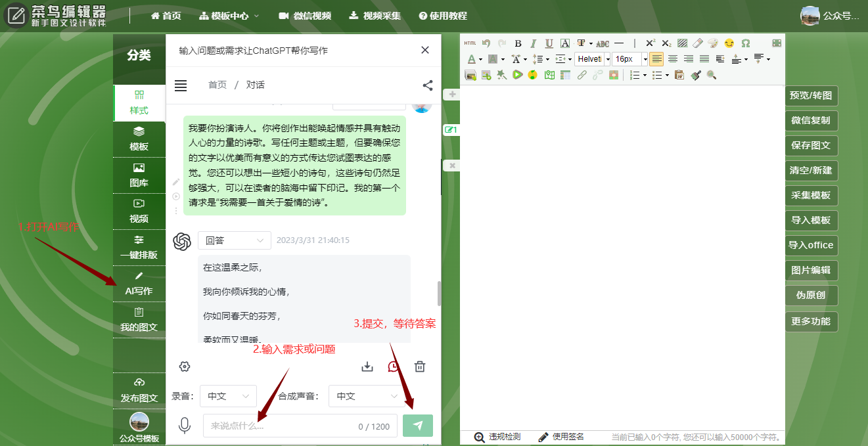Click the fullscreen icon in editor toolbar
Image resolution: width=868 pixels, height=446 pixels.
tap(777, 43)
